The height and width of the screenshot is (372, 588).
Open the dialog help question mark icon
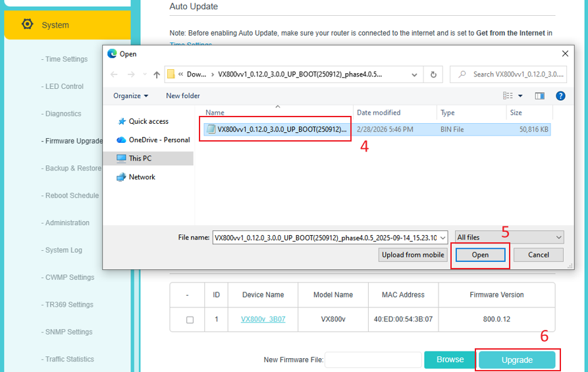[560, 96]
